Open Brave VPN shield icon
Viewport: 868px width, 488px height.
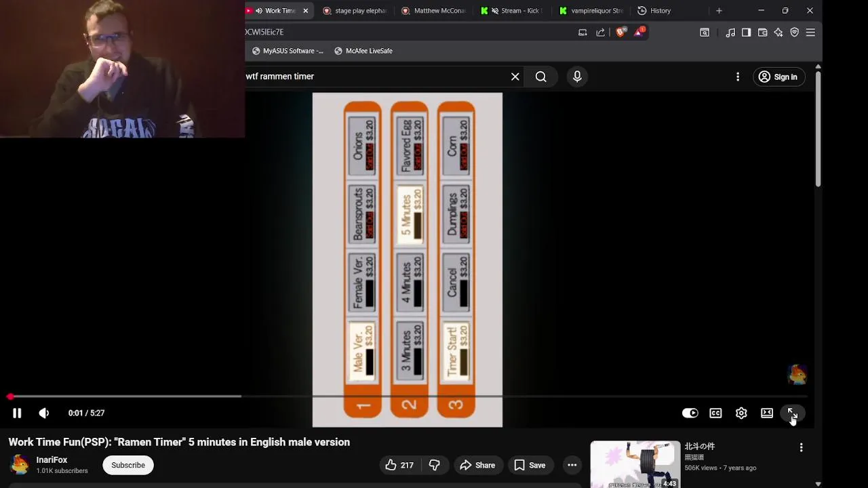pos(795,32)
